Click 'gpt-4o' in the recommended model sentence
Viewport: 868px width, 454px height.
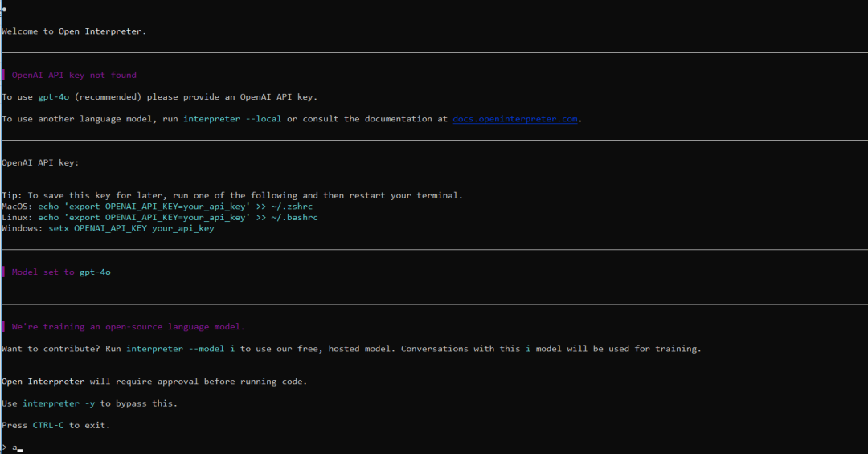(x=54, y=97)
